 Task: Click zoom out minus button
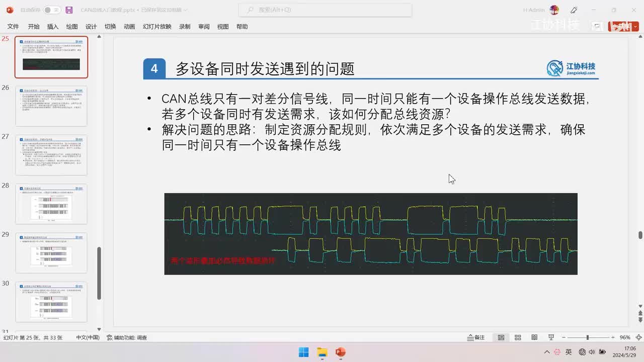coord(564,337)
